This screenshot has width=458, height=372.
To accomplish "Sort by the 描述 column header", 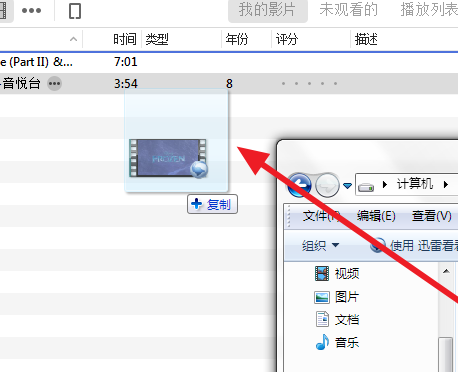I will point(366,39).
